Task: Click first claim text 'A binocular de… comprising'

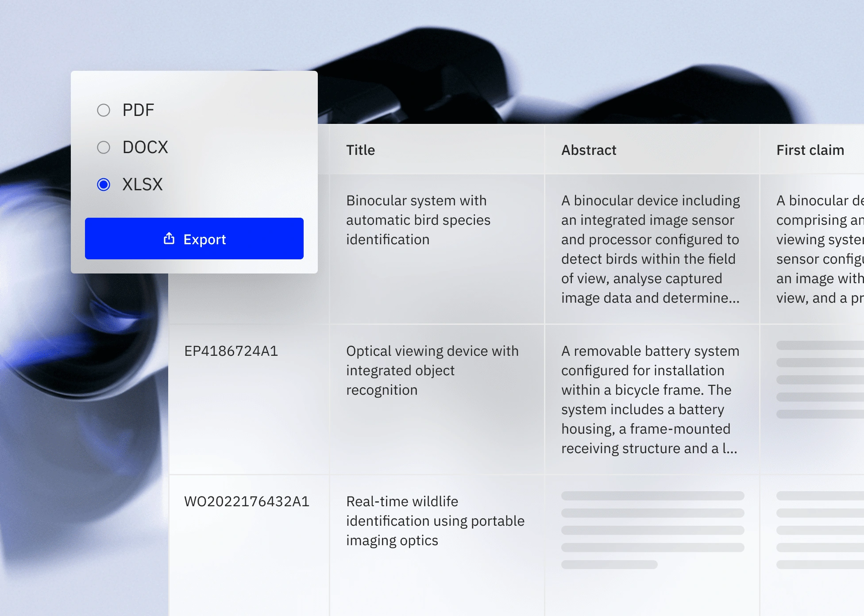Action: (x=820, y=249)
